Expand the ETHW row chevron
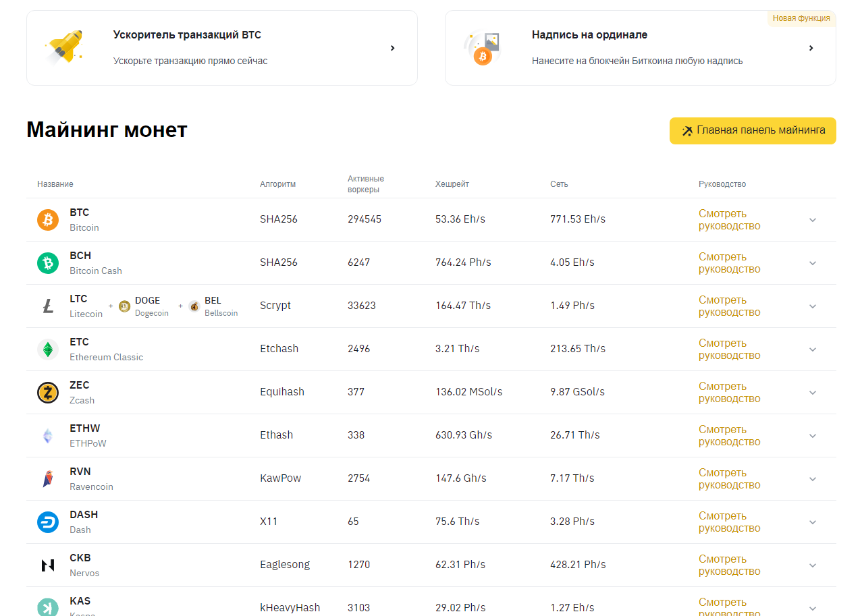The height and width of the screenshot is (616, 862). point(813,436)
